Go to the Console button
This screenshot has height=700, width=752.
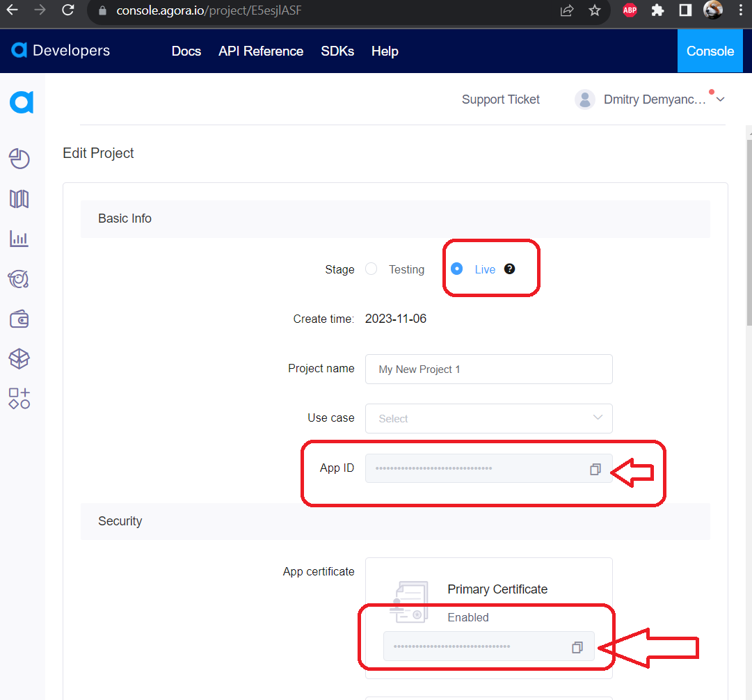(710, 51)
